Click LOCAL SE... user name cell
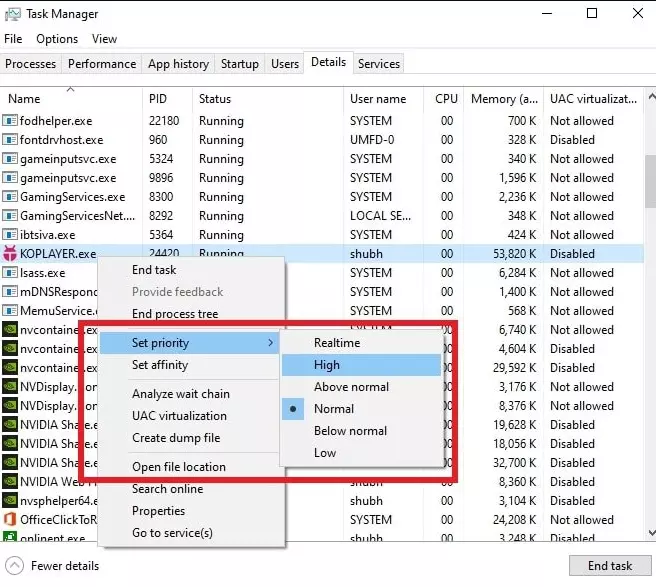This screenshot has height=587, width=656. tap(380, 215)
